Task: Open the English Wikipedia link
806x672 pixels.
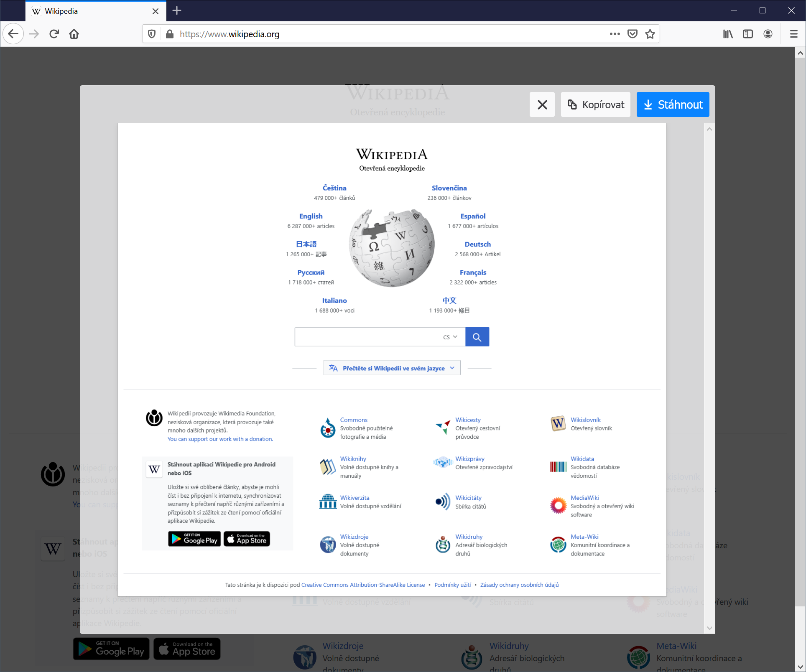Action: [x=311, y=216]
